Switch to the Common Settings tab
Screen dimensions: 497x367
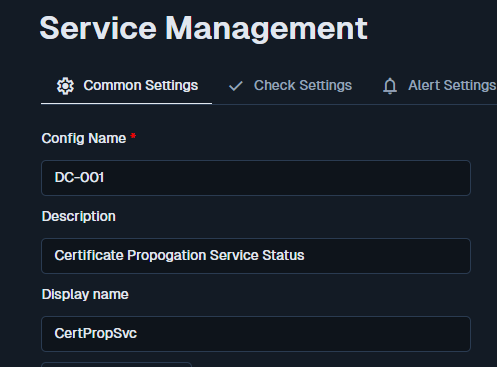tap(126, 86)
